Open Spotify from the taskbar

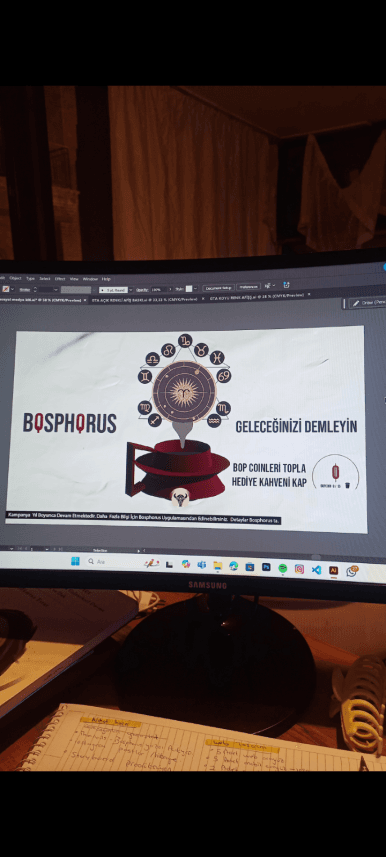pos(282,568)
